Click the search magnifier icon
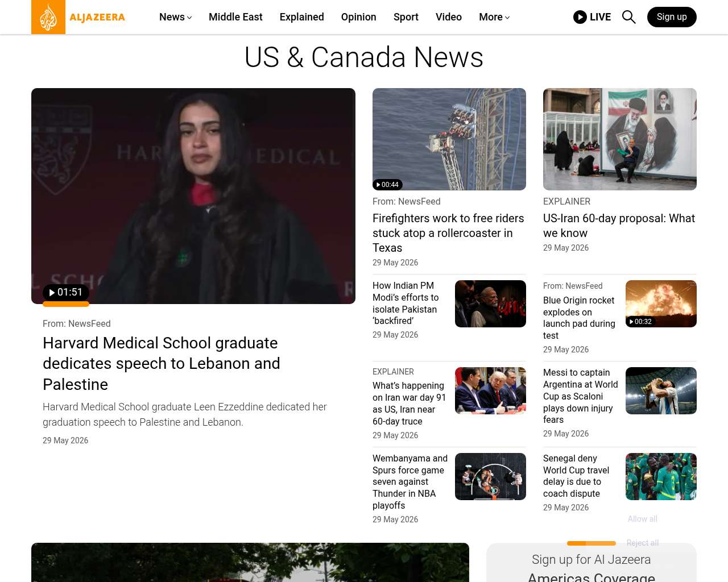The image size is (728, 582). coord(628,17)
